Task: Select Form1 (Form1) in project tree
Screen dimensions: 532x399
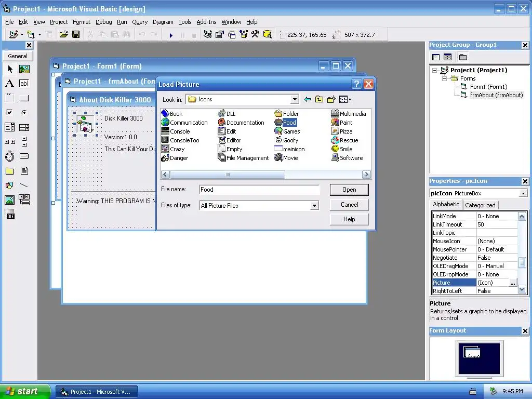Action: (x=484, y=87)
